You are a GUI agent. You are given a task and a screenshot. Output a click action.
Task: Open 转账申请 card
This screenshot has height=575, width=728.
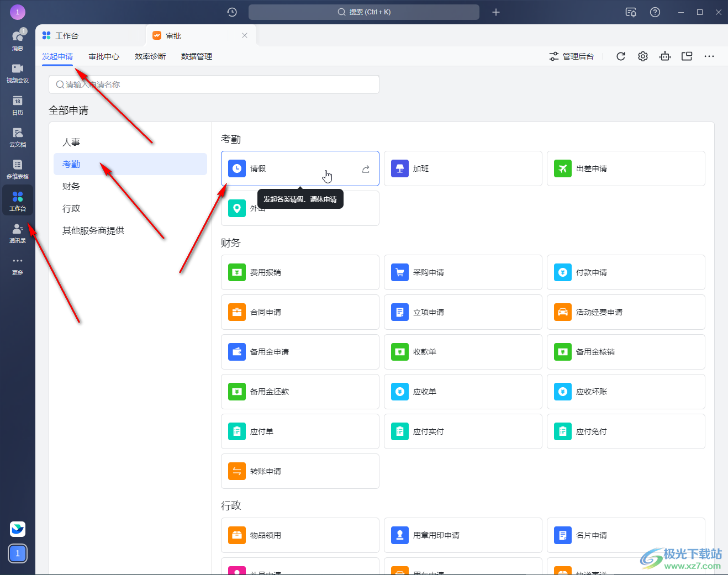[x=300, y=471]
